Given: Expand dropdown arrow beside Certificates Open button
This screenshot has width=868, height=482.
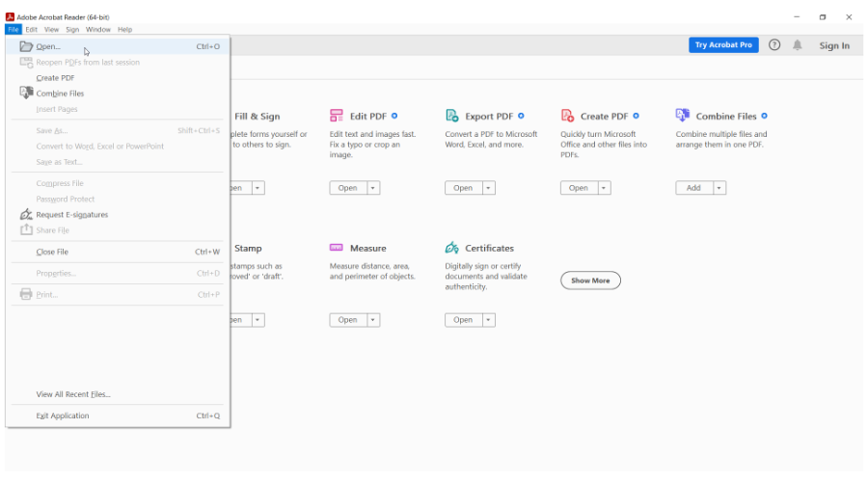Looking at the screenshot, I should pyautogui.click(x=488, y=320).
